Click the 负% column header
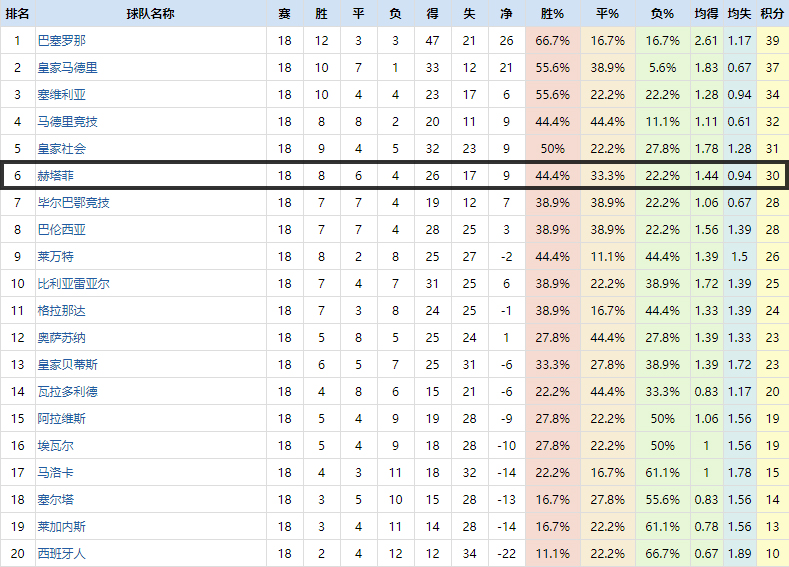Viewport: 789px width, 567px height. (x=662, y=14)
